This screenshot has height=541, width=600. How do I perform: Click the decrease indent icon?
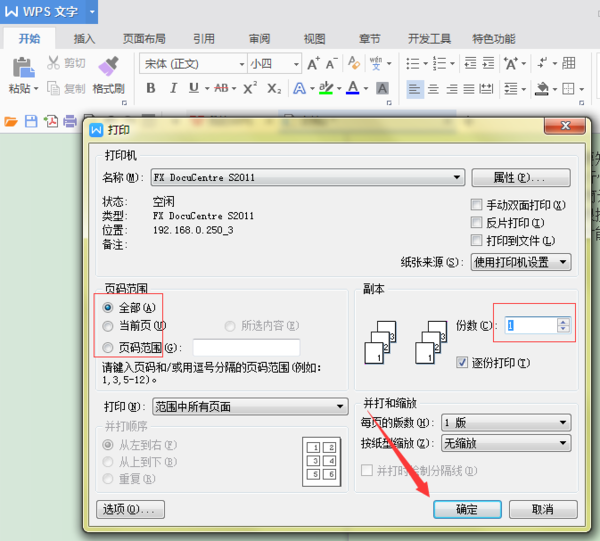[470, 63]
